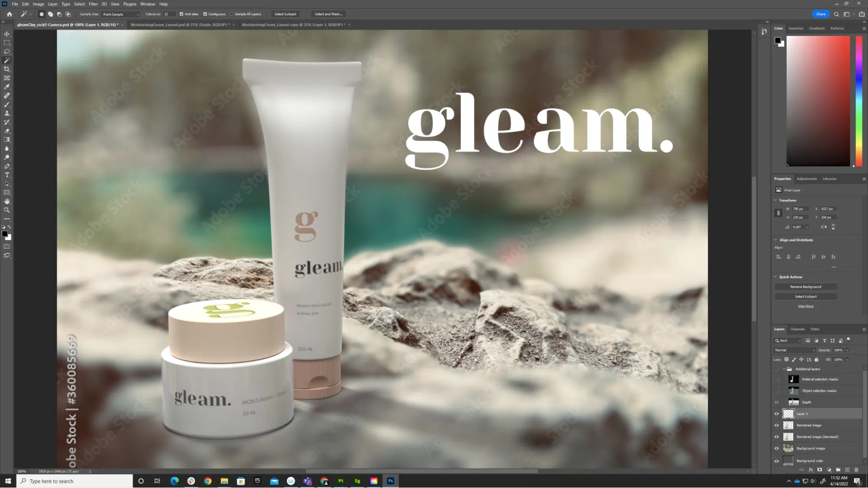Hide the Background color layer

coord(777,461)
